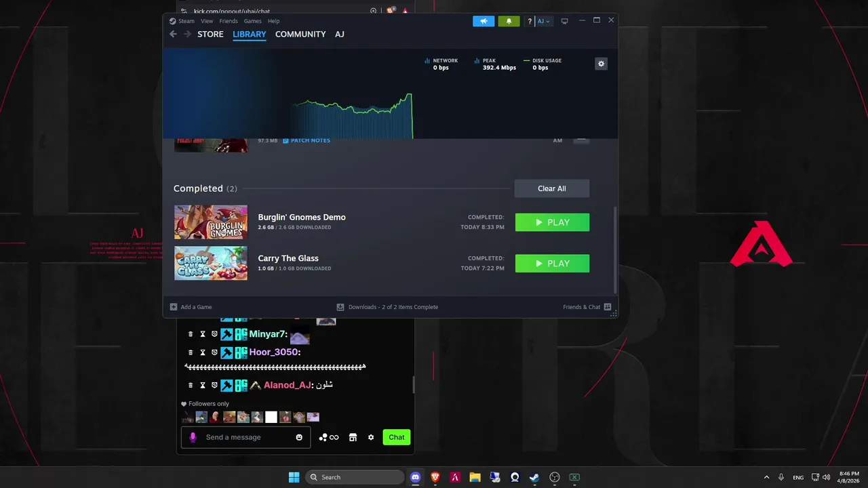Open Kick chat settings gear
This screenshot has height=488, width=868.
click(371, 437)
